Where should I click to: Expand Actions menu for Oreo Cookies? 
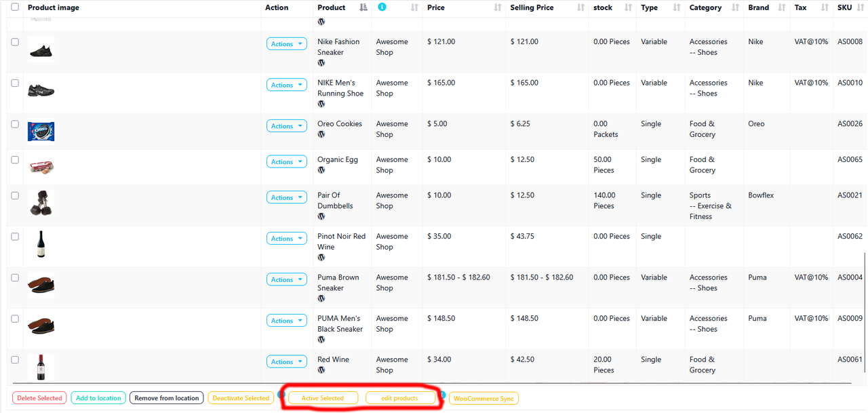click(x=286, y=126)
